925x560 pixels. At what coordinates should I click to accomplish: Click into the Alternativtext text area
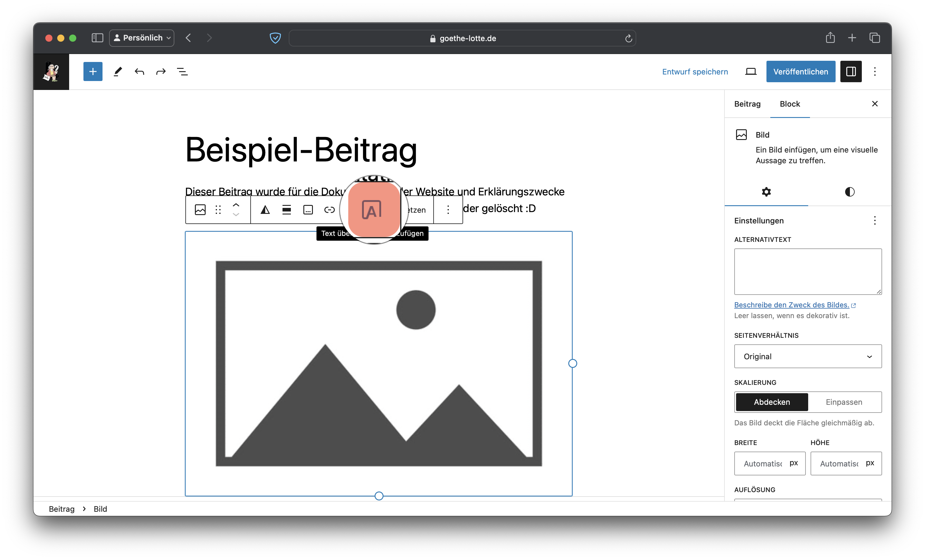[808, 271]
